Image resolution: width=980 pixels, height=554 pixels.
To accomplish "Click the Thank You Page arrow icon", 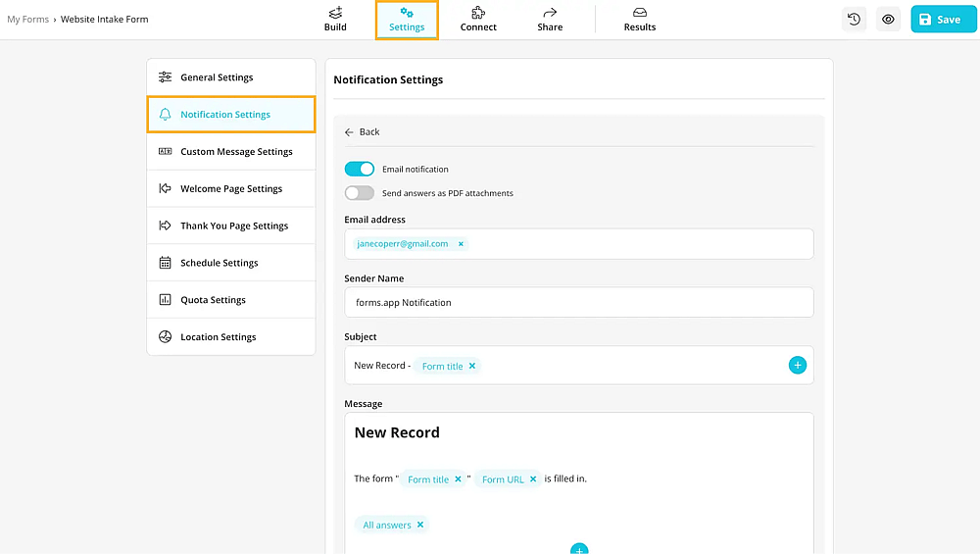I will [165, 226].
